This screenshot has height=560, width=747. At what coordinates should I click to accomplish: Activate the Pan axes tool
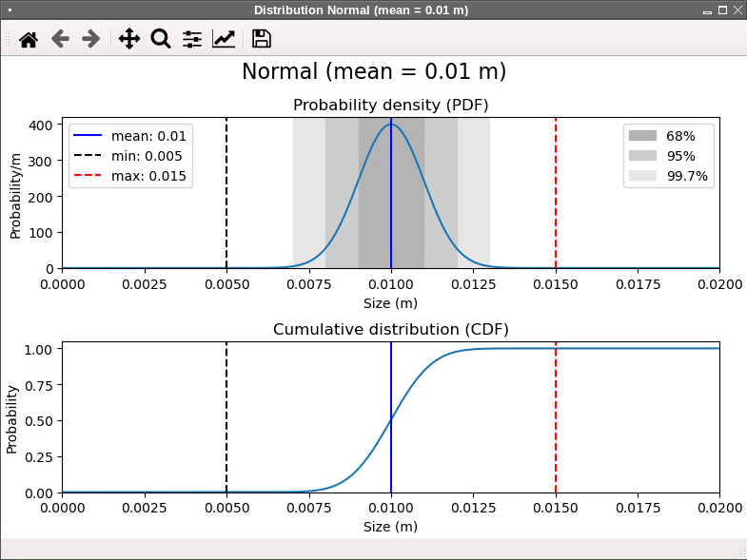click(x=129, y=39)
